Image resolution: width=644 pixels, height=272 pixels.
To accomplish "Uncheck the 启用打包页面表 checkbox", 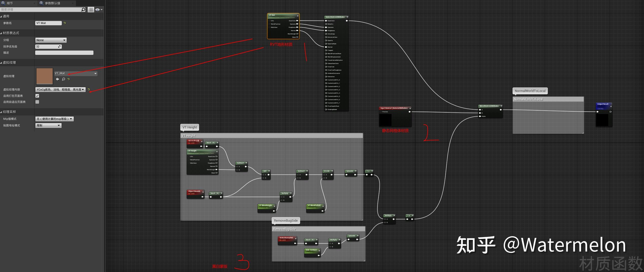I will pos(37,96).
